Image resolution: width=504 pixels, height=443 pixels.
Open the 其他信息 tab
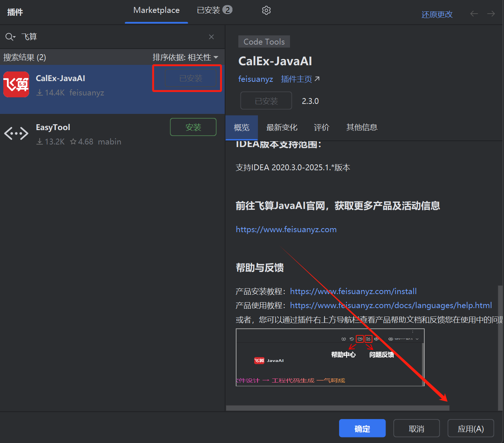click(x=362, y=128)
